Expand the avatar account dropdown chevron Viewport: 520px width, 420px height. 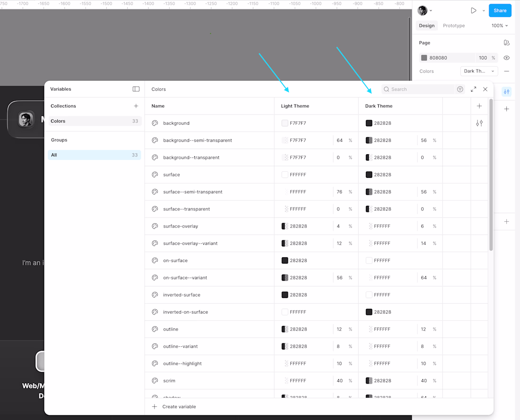point(431,10)
